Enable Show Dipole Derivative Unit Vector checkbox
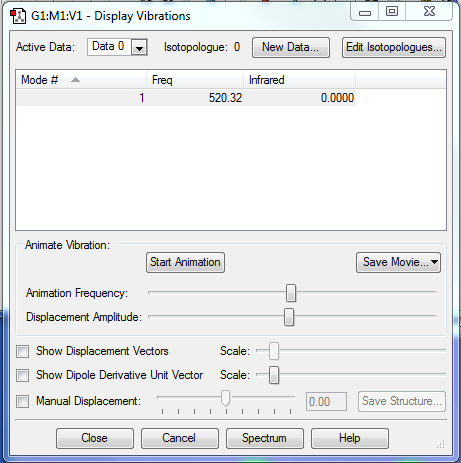The width and height of the screenshot is (461, 463). (x=23, y=375)
